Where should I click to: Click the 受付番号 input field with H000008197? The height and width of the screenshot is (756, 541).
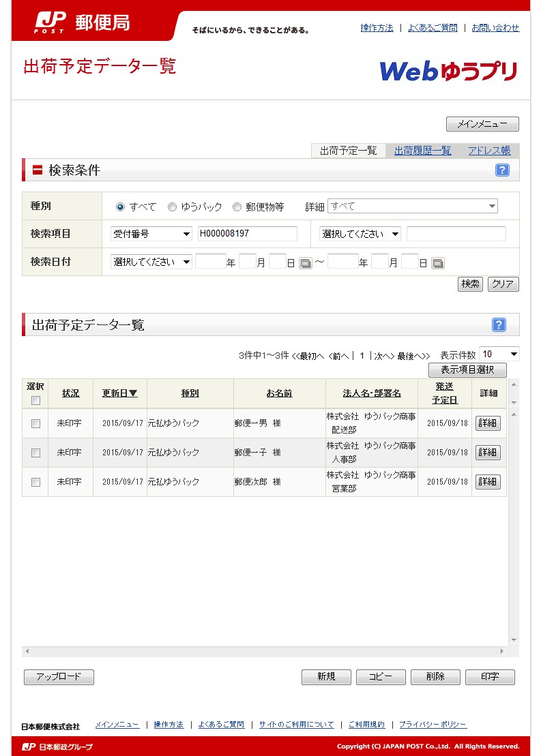(x=247, y=235)
